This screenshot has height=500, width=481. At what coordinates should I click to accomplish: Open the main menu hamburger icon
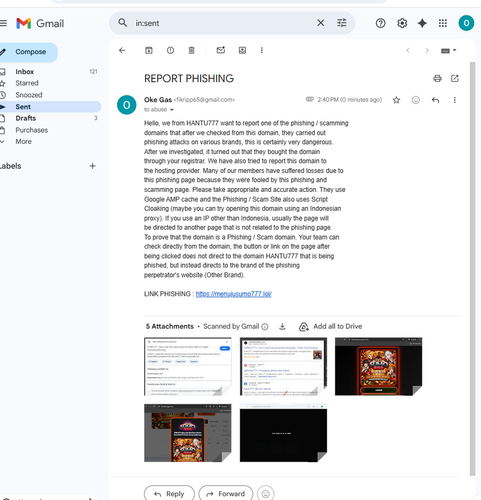(x=3, y=23)
